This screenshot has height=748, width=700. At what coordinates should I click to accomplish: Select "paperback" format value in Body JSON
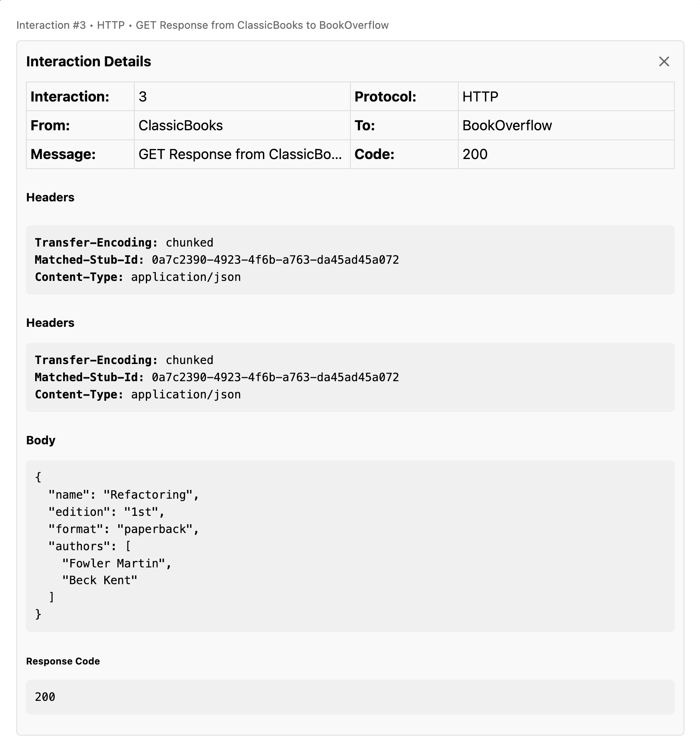point(155,529)
